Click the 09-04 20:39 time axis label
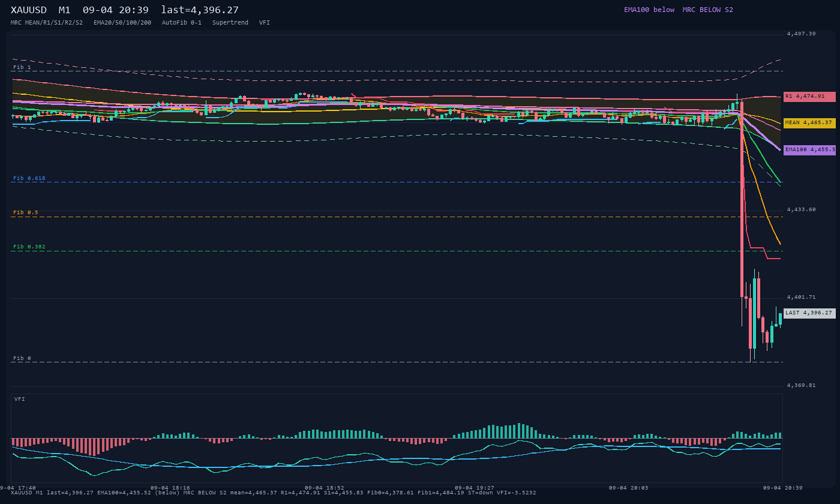 (x=783, y=488)
